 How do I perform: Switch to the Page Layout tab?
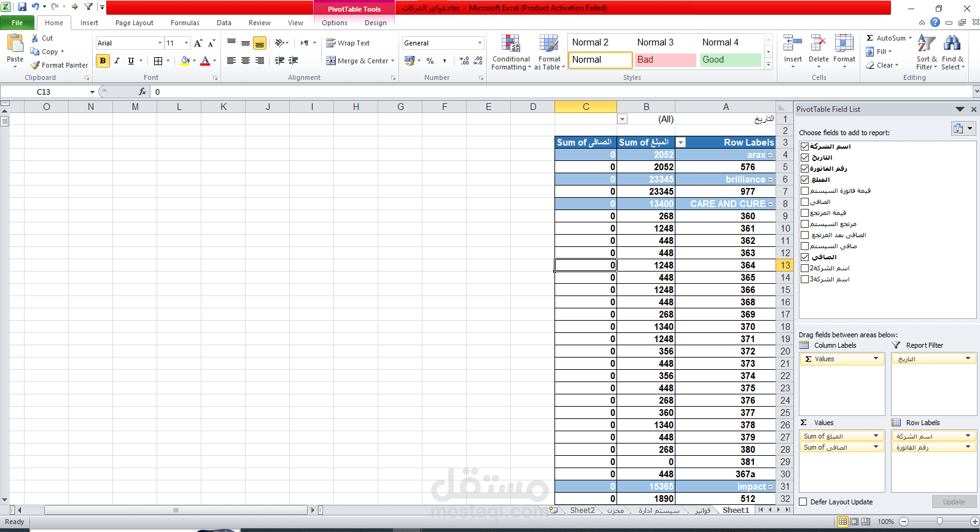coord(134,23)
